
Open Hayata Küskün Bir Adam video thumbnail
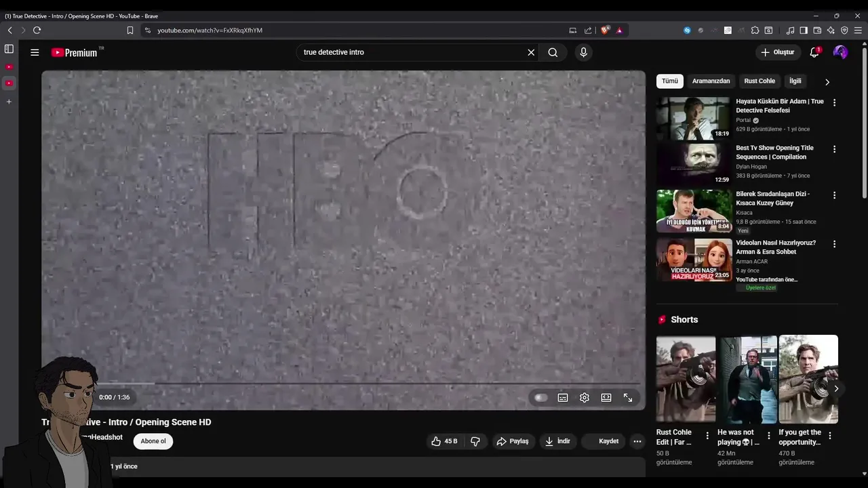(694, 118)
